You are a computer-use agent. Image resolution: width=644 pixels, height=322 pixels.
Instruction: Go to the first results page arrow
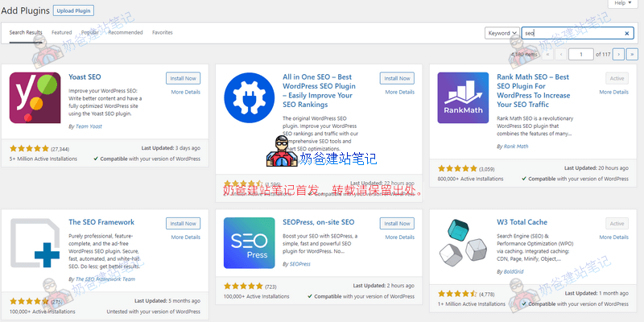(547, 54)
